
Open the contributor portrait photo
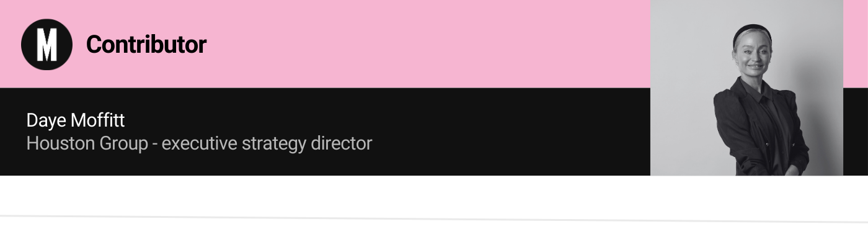click(x=746, y=88)
